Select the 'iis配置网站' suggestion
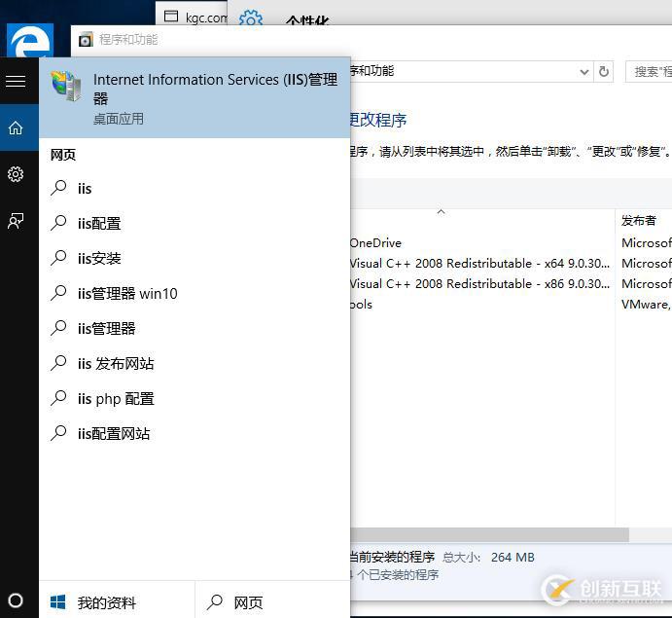 (x=195, y=434)
